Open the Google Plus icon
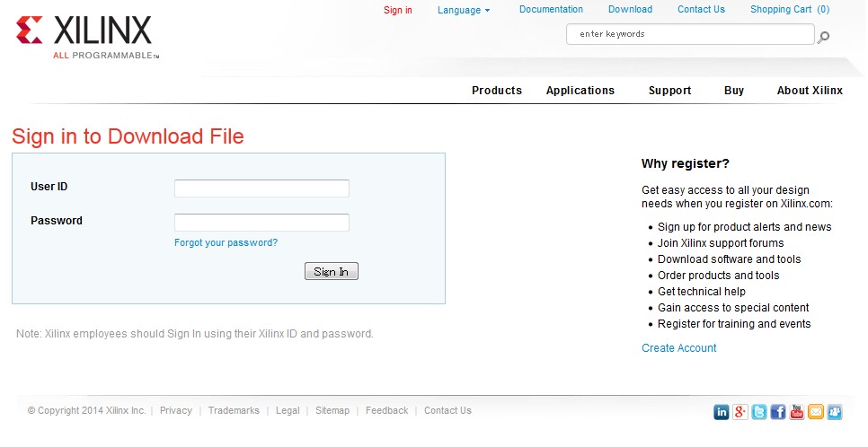 [x=740, y=412]
